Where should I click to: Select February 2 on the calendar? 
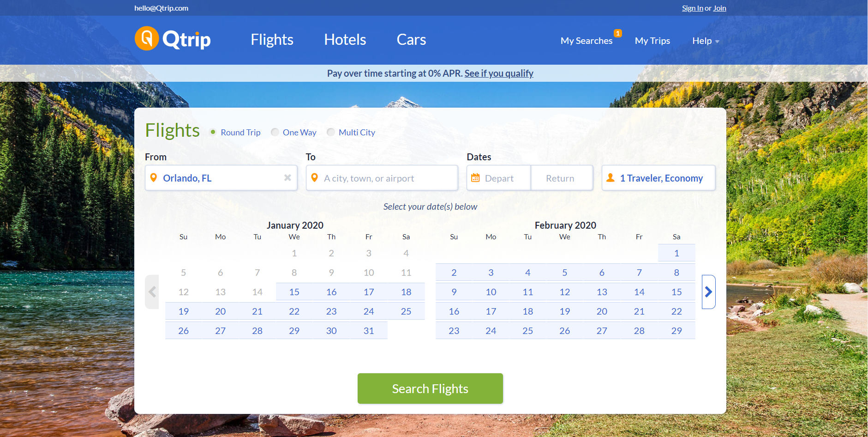[454, 273]
